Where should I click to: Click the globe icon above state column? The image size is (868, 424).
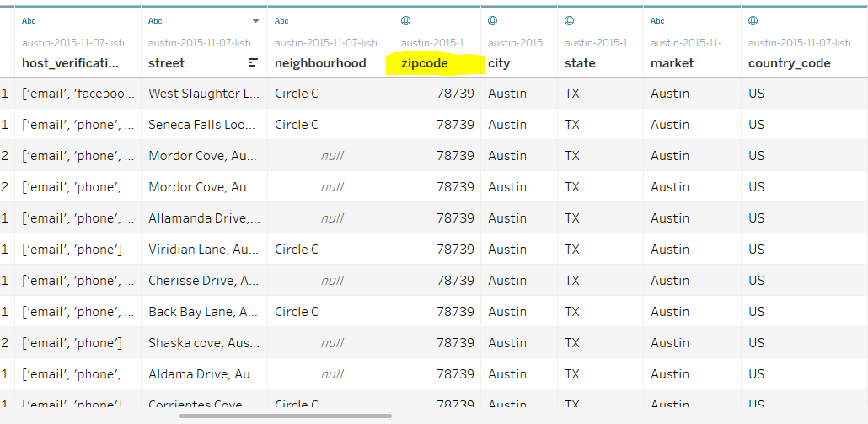pos(570,21)
